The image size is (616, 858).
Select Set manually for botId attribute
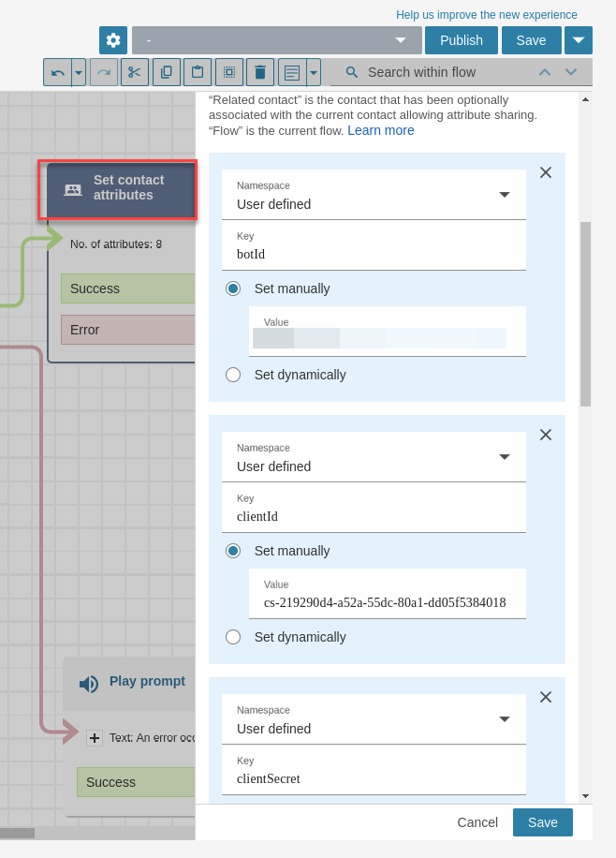coord(233,288)
